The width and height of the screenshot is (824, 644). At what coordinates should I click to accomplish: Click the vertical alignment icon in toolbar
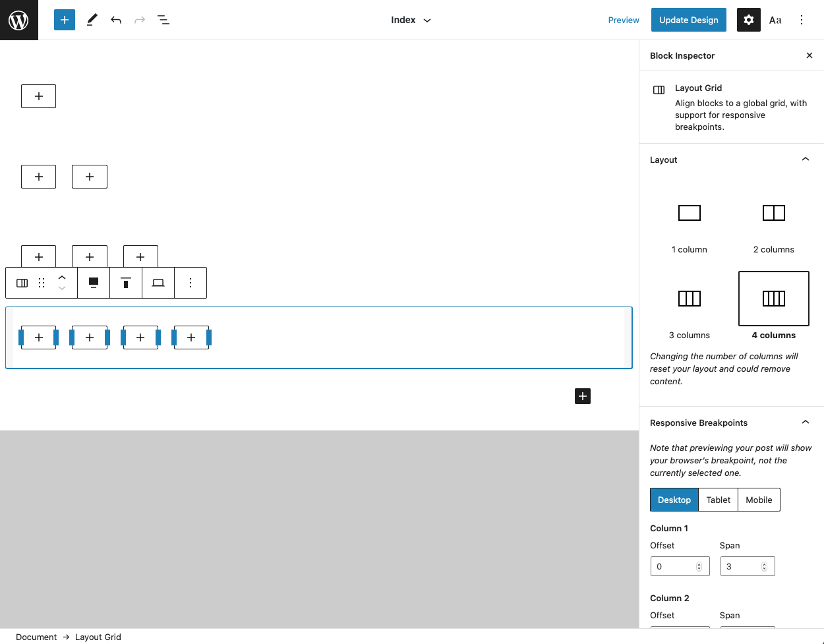tap(126, 283)
